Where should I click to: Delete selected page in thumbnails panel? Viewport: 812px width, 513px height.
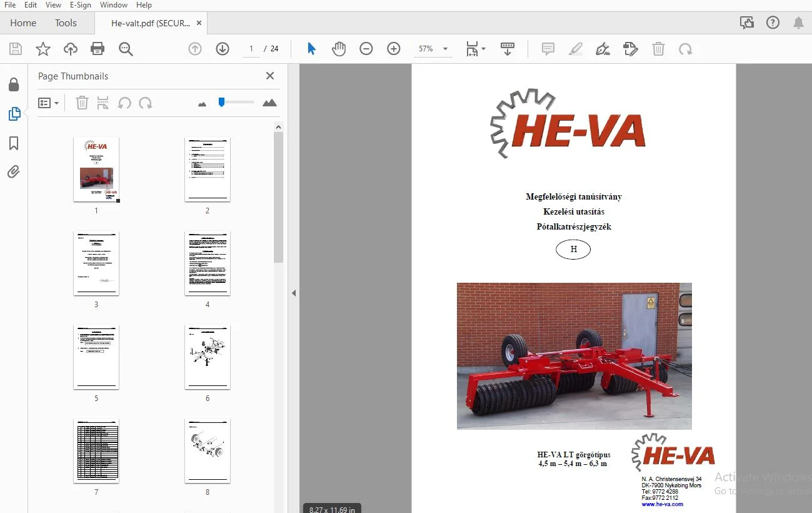pyautogui.click(x=82, y=103)
